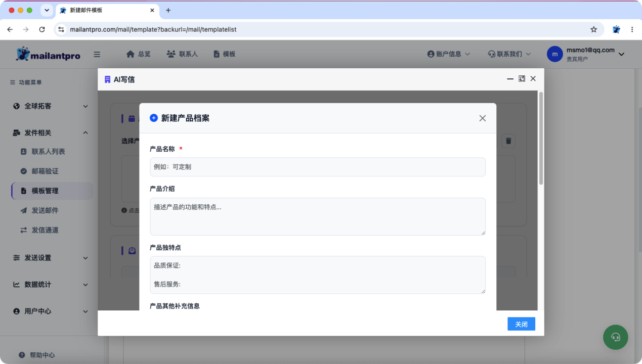Expand 账户信息 dropdown
This screenshot has height=364, width=642.
[x=449, y=54]
